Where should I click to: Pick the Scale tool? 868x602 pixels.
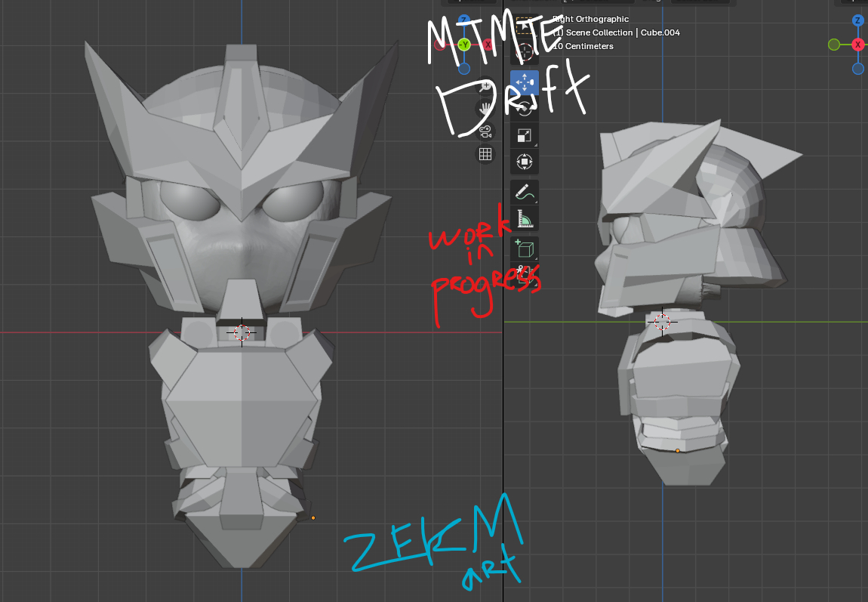pyautogui.click(x=525, y=136)
